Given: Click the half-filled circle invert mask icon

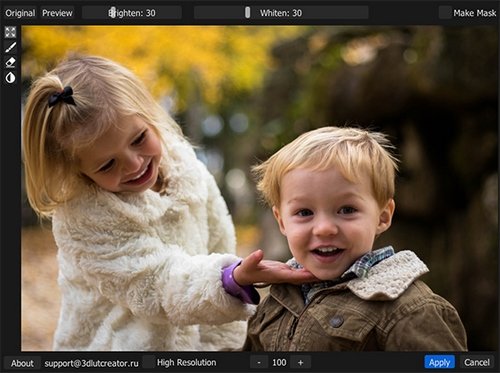Looking at the screenshot, I should coord(10,78).
